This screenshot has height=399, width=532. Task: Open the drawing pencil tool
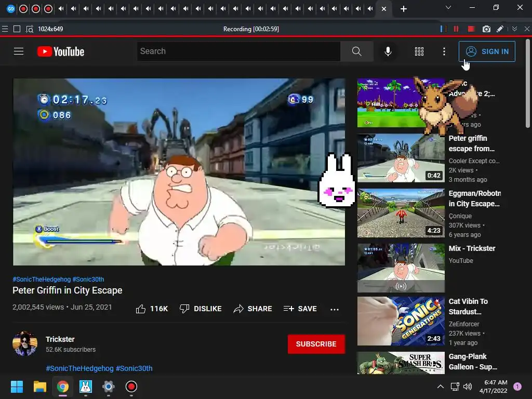500,29
